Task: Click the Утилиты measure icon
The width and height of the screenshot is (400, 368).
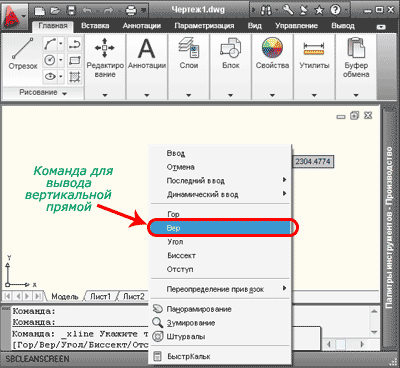Action: tap(314, 48)
